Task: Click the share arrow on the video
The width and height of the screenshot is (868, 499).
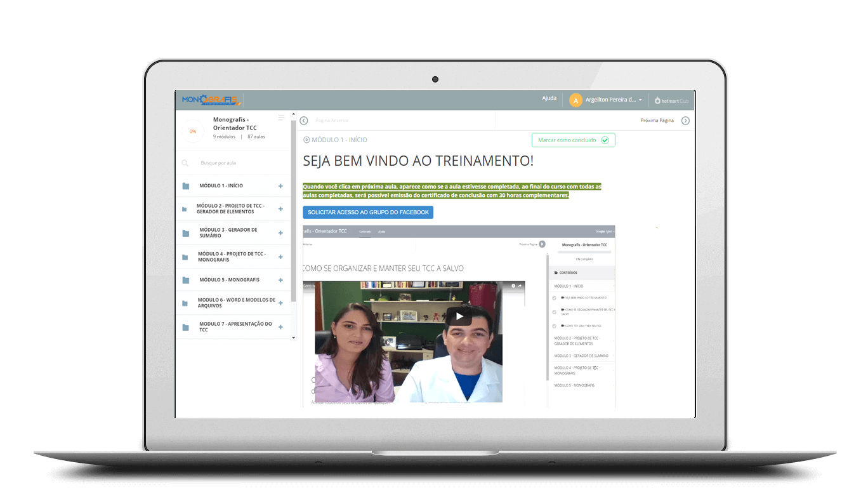Action: [x=520, y=286]
